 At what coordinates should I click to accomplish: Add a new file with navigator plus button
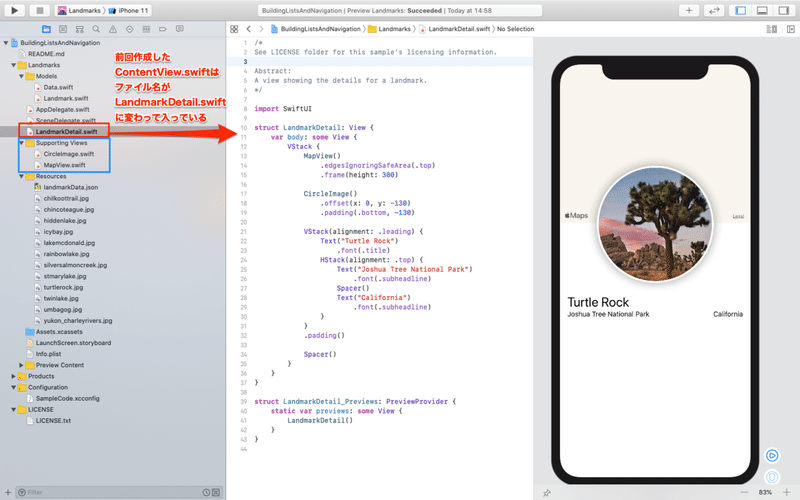click(x=8, y=492)
